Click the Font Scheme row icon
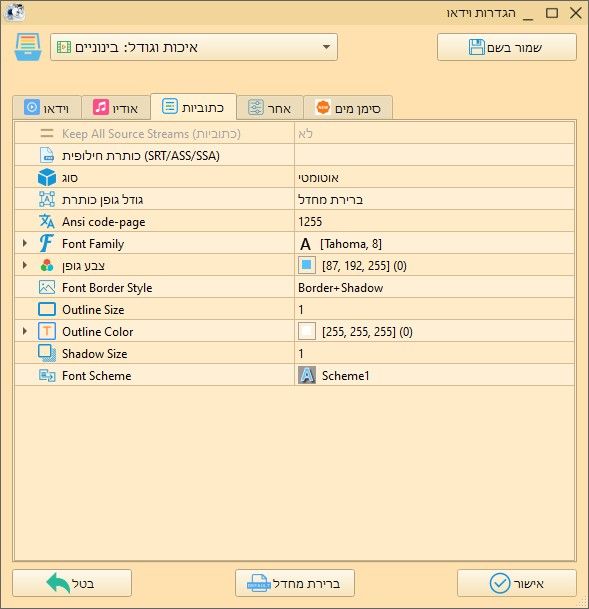This screenshot has width=589, height=609. tap(47, 376)
